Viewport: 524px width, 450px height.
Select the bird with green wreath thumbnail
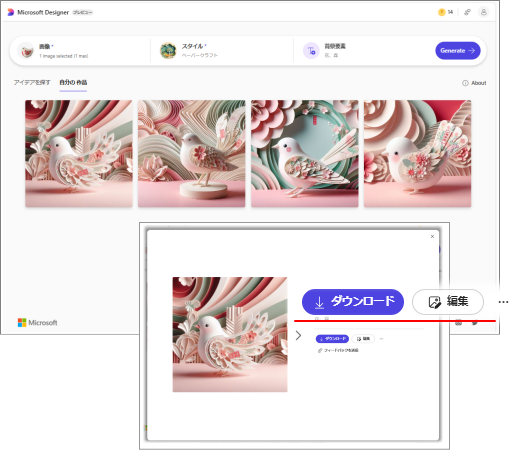coord(304,154)
